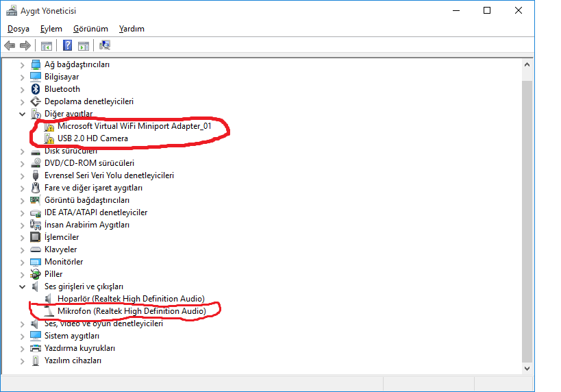Click the Piller battery icon
Screen dimensions: 561x392
36,274
